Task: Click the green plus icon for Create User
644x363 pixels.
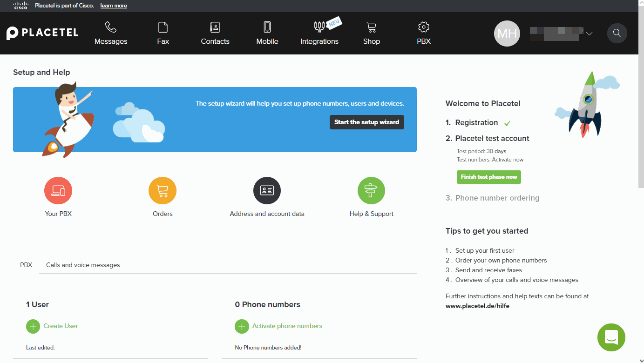Action: coord(33,326)
